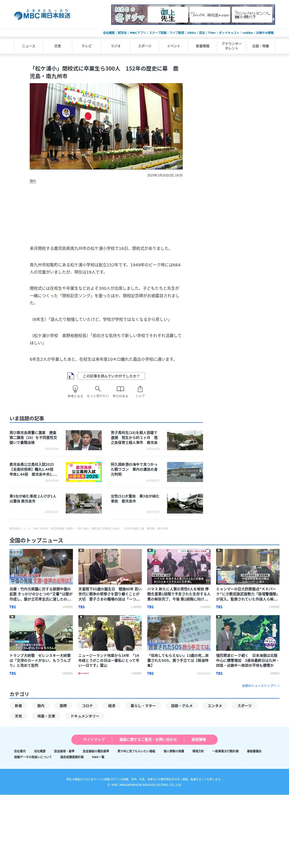Viewport: 289px width, 868px height.
Task: Open the 新着情報 menu item
Action: [x=203, y=46]
